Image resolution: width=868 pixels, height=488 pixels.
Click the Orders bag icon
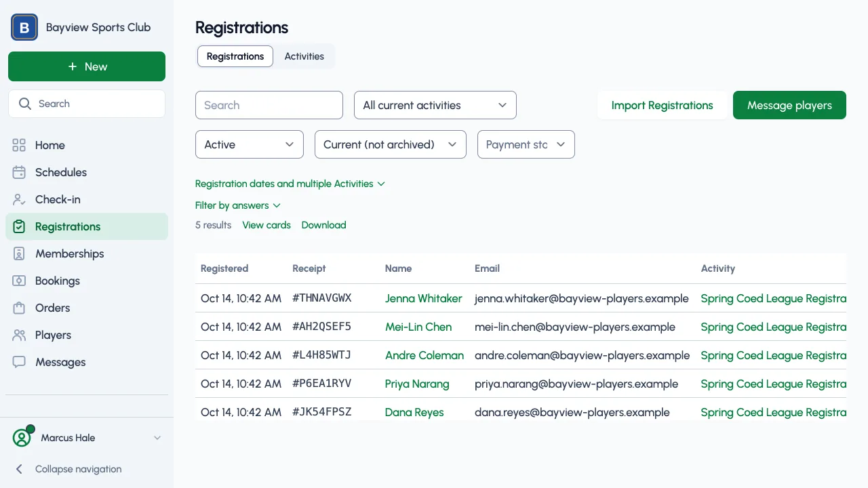click(19, 308)
